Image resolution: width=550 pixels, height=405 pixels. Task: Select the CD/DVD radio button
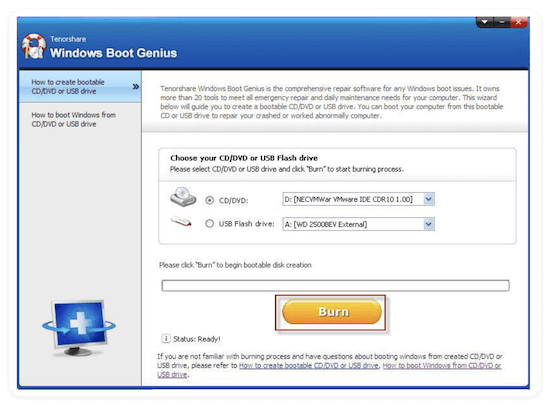click(209, 200)
